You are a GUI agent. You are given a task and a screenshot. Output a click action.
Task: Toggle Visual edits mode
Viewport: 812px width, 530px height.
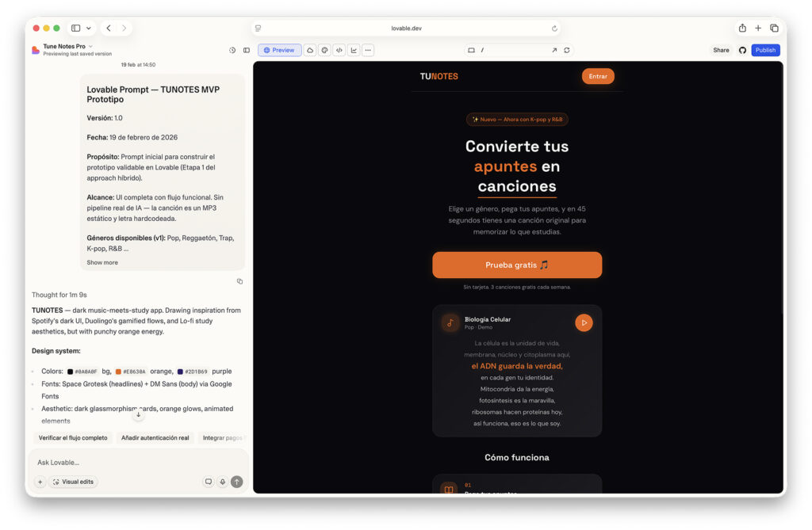point(73,482)
